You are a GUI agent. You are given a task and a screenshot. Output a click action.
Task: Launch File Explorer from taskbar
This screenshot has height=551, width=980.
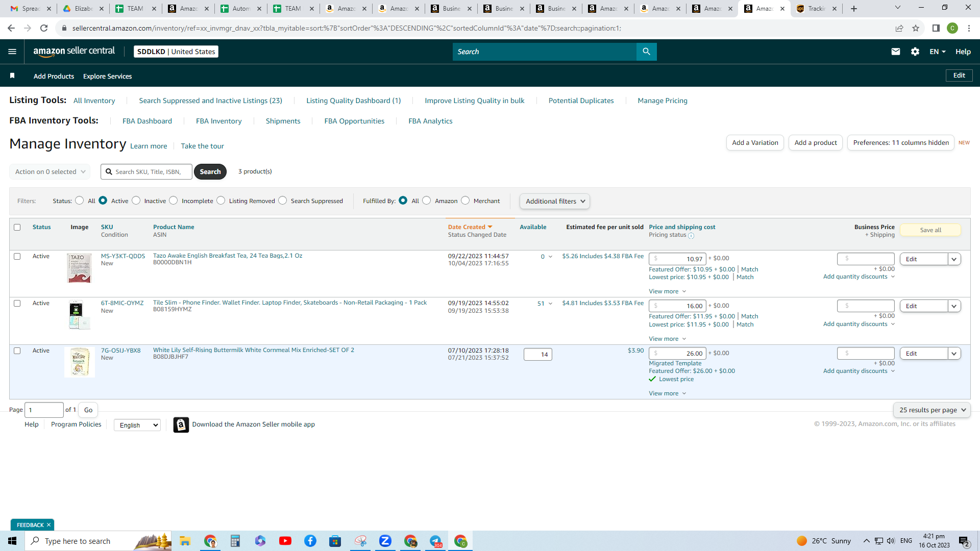pos(185,541)
